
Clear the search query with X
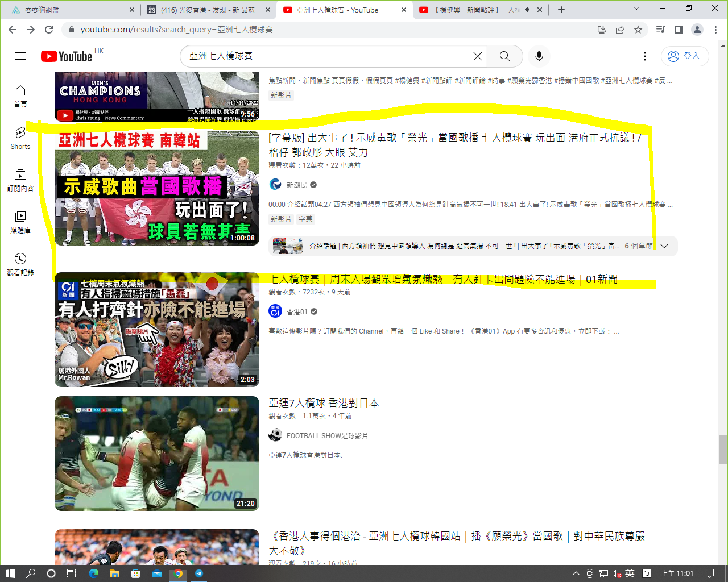coord(477,56)
